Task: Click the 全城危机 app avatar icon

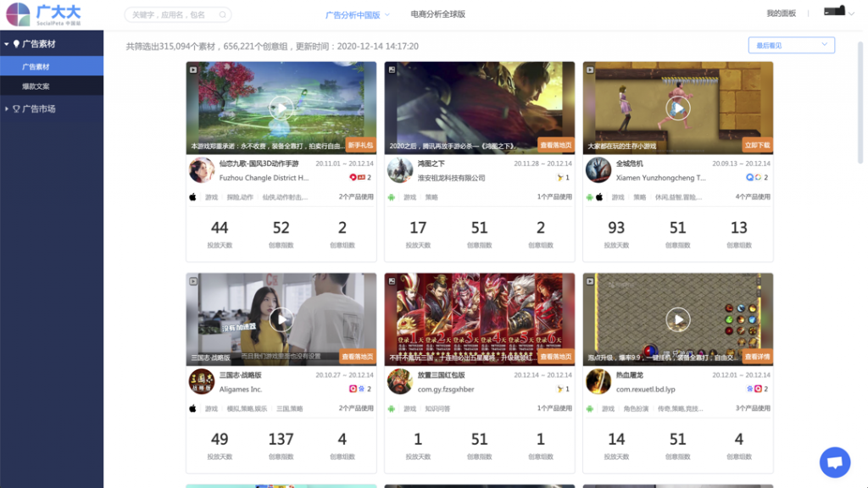Action: click(x=598, y=170)
